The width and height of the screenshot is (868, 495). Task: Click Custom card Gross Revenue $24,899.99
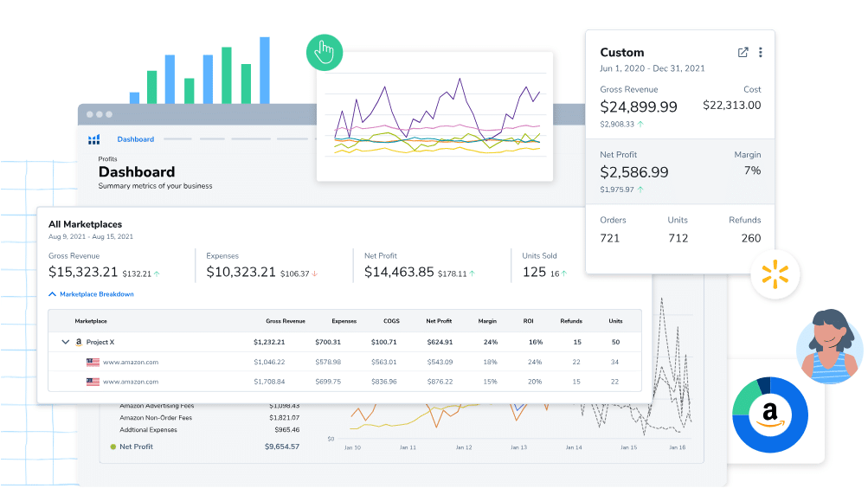[x=639, y=106]
